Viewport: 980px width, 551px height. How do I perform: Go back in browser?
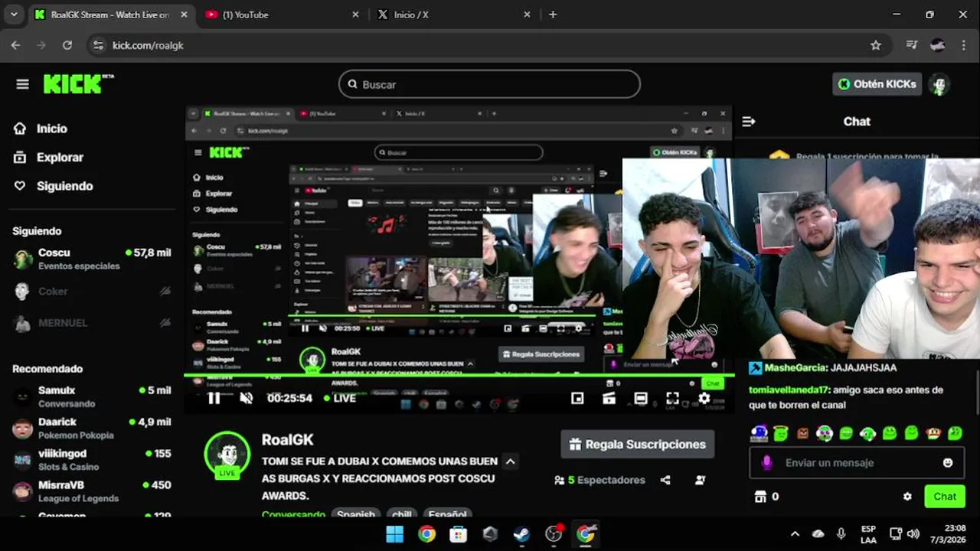coord(15,45)
